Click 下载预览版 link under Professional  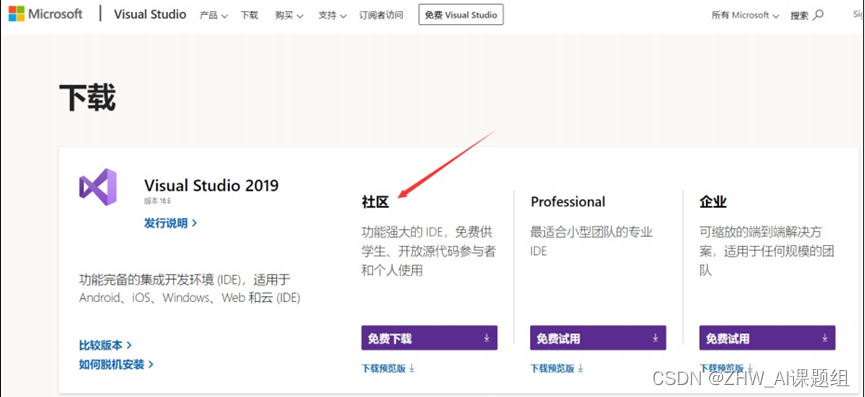(x=557, y=368)
